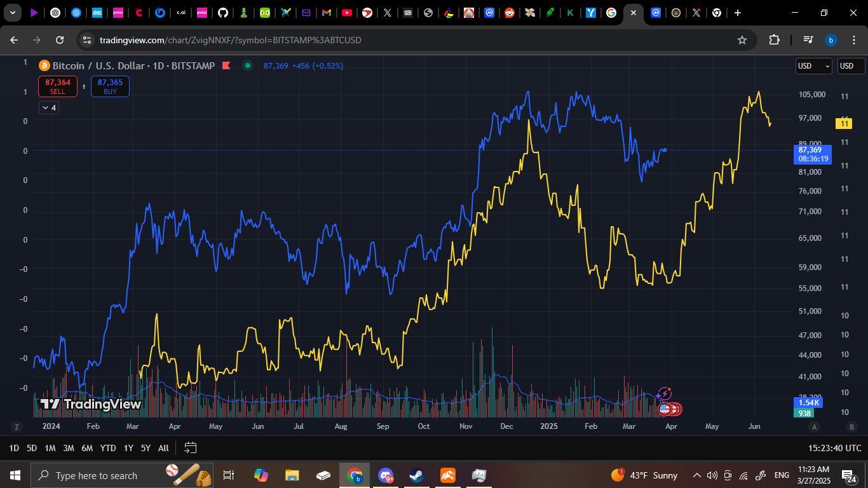Screen dimensions: 868x488
Task: Click the yellow 11 price scale label
Action: (x=844, y=123)
